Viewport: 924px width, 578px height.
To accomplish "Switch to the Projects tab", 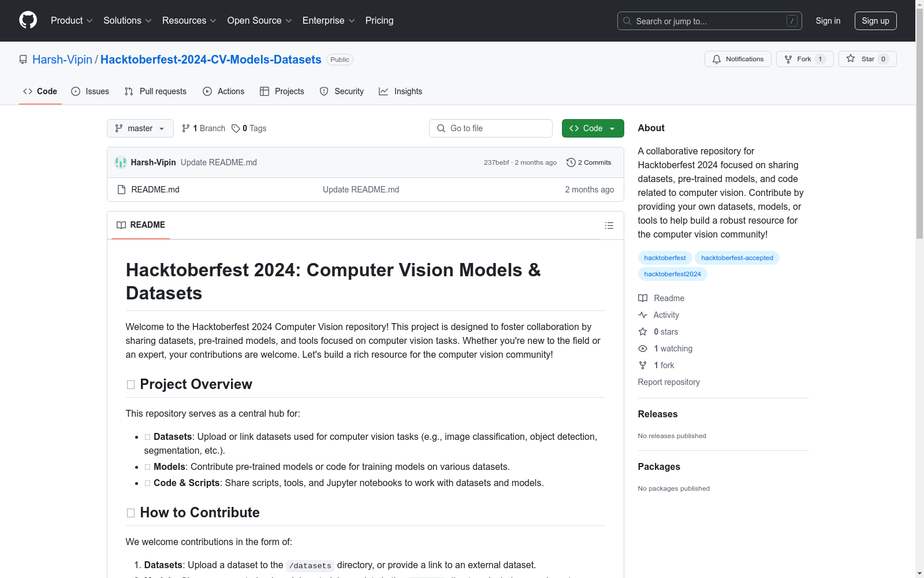I will point(282,91).
